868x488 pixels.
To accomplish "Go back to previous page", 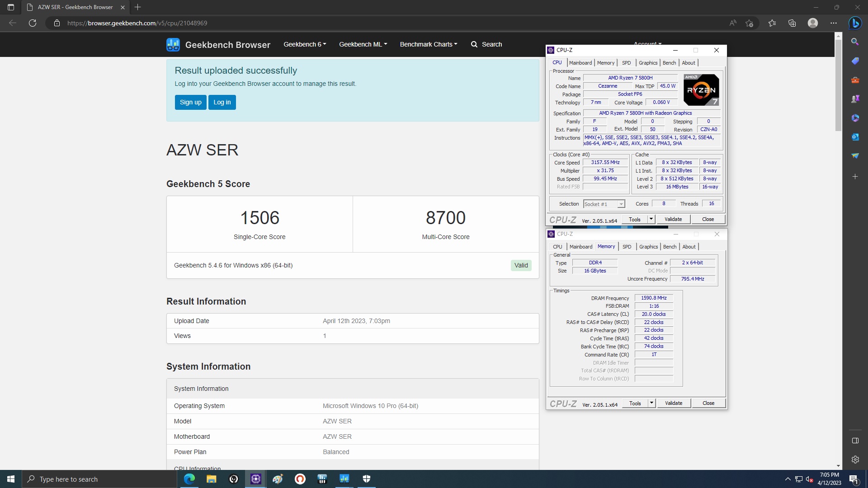I will [x=13, y=23].
